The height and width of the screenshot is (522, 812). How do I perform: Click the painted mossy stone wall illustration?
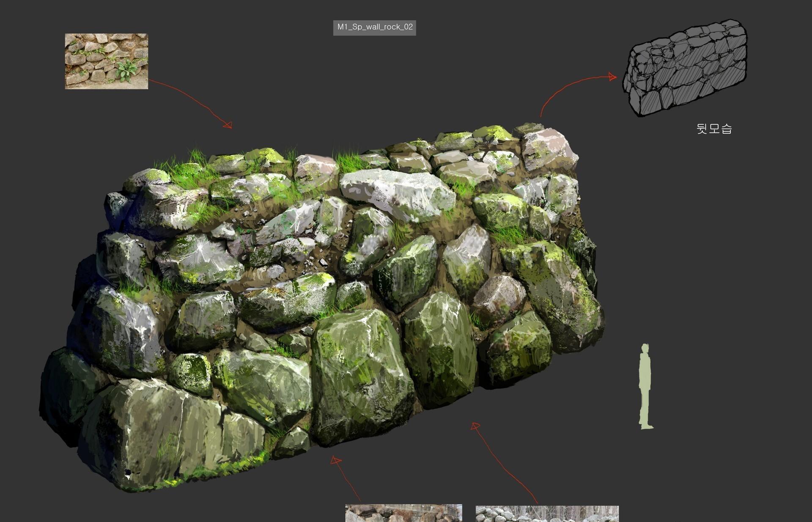coord(321,307)
